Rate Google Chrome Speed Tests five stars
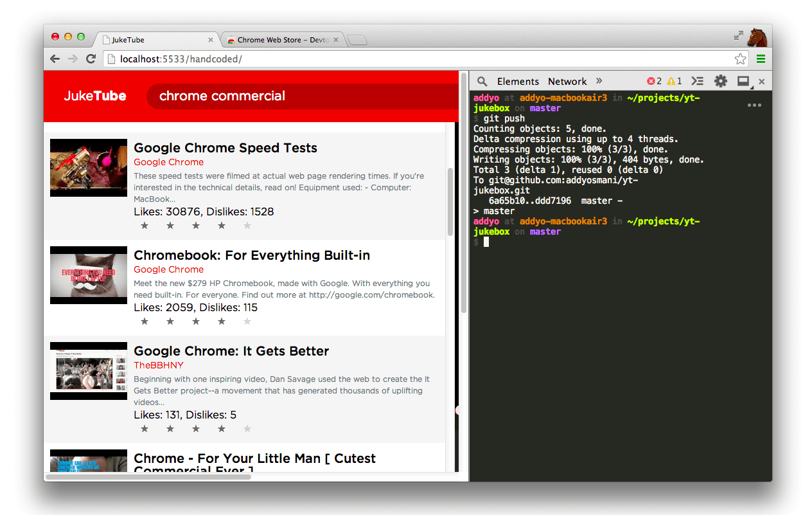Image resolution: width=812 pixels, height=515 pixels. tap(247, 225)
